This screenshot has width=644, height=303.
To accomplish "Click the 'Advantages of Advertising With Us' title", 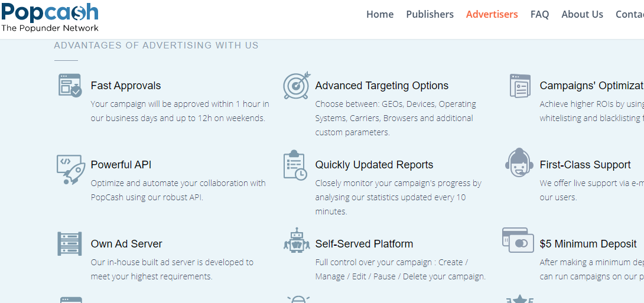I will (x=157, y=45).
